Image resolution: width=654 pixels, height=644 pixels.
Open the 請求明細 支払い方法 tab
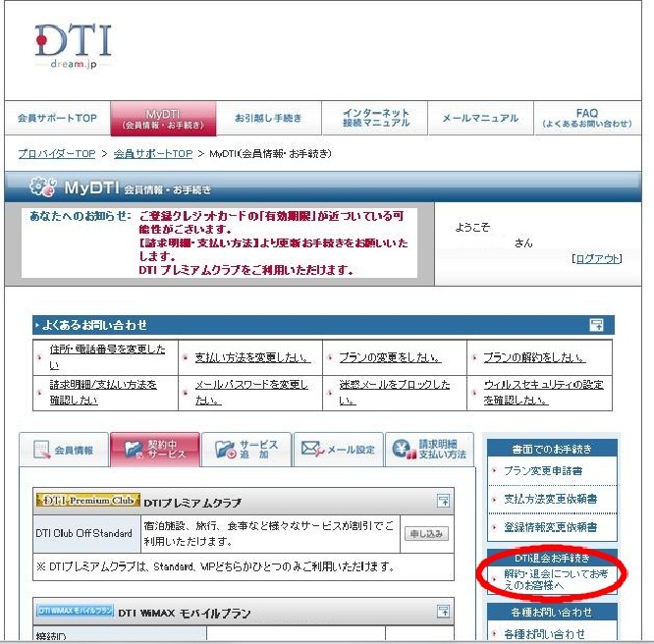tap(430, 451)
